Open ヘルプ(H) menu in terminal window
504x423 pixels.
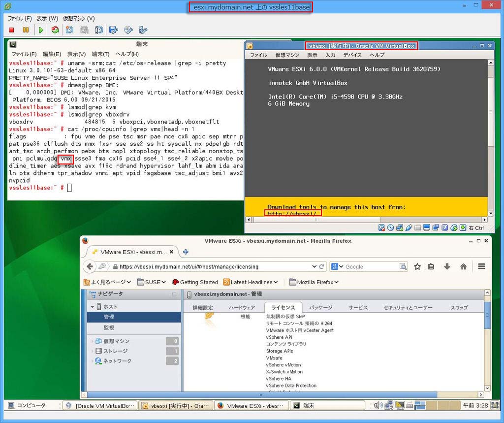[127, 54]
